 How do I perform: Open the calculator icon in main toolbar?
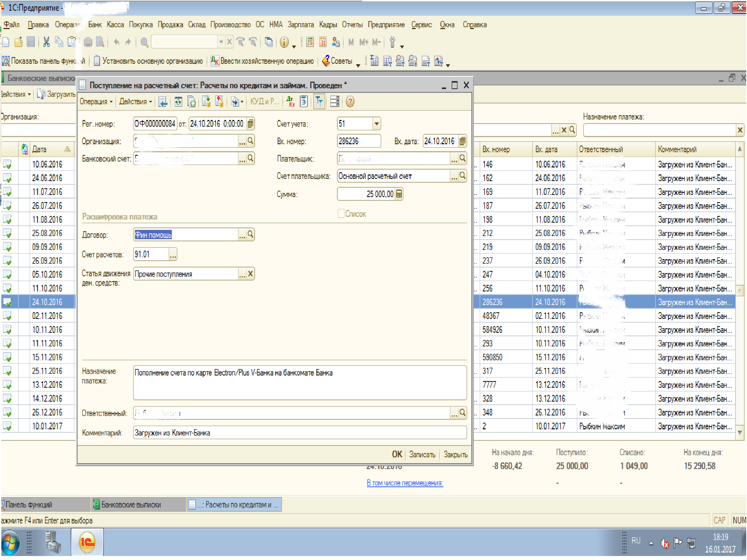(310, 42)
